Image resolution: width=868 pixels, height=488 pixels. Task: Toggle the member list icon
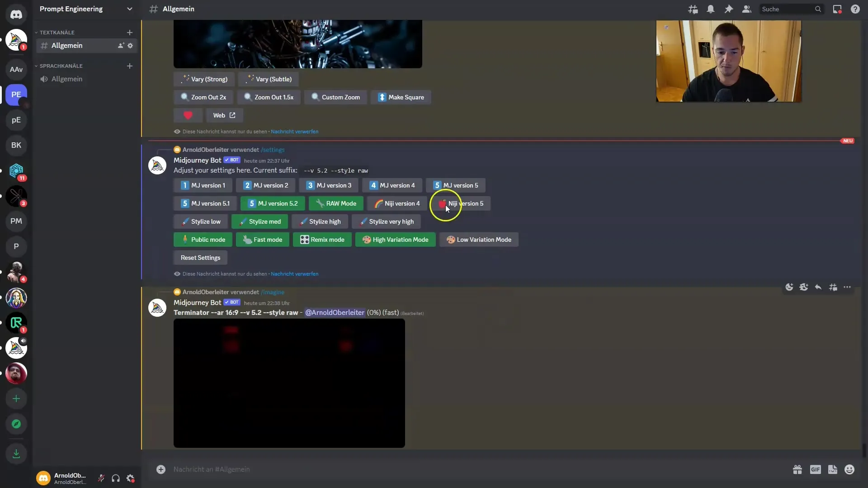(747, 9)
